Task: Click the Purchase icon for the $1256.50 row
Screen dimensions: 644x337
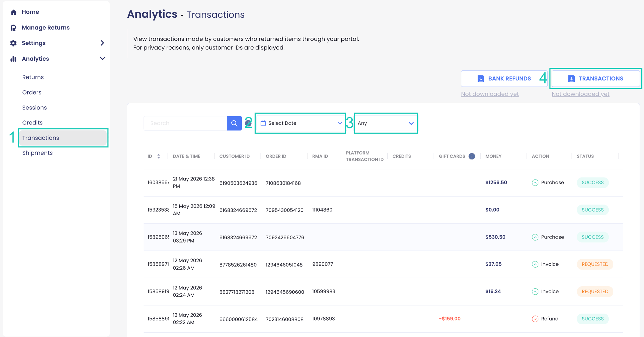Action: 535,183
